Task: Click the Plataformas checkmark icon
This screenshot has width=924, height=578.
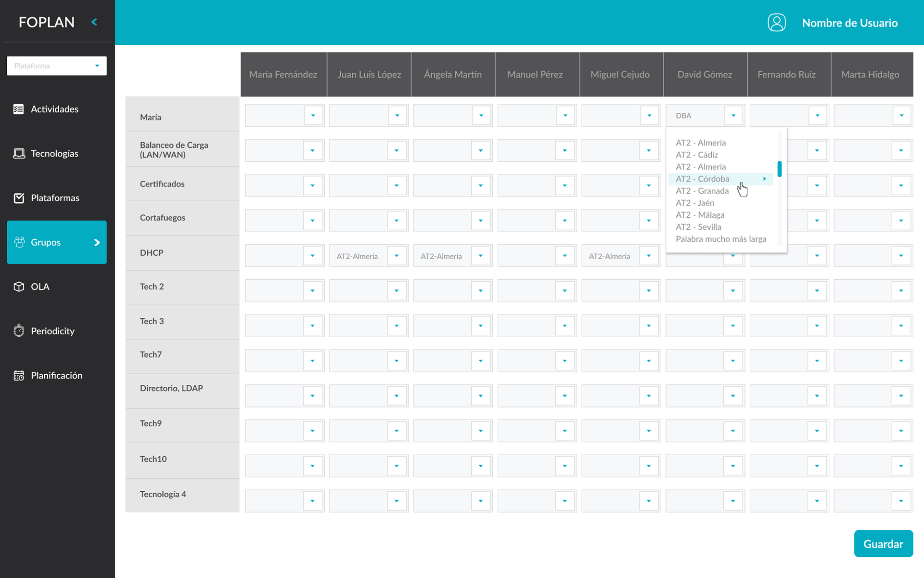Action: pyautogui.click(x=19, y=198)
